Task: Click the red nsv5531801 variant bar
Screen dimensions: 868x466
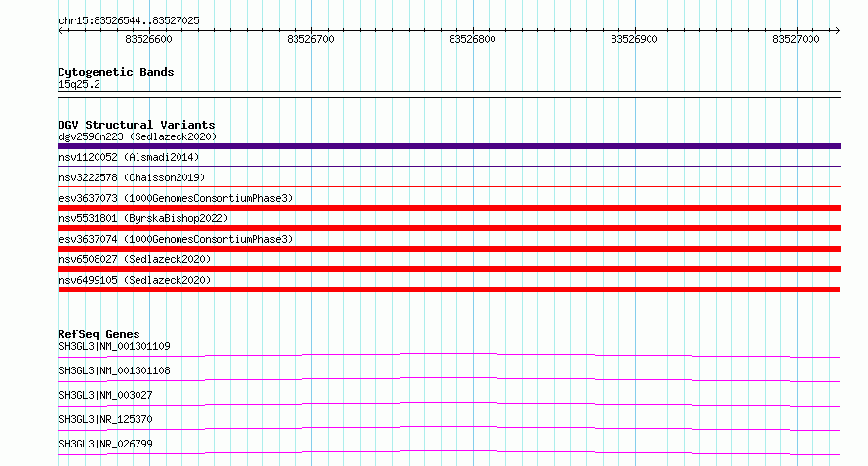Action: (x=449, y=228)
